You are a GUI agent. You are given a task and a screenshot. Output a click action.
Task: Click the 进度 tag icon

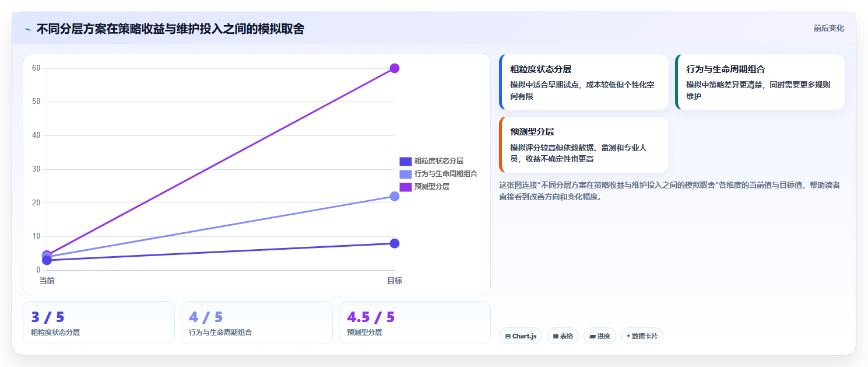coord(592,337)
